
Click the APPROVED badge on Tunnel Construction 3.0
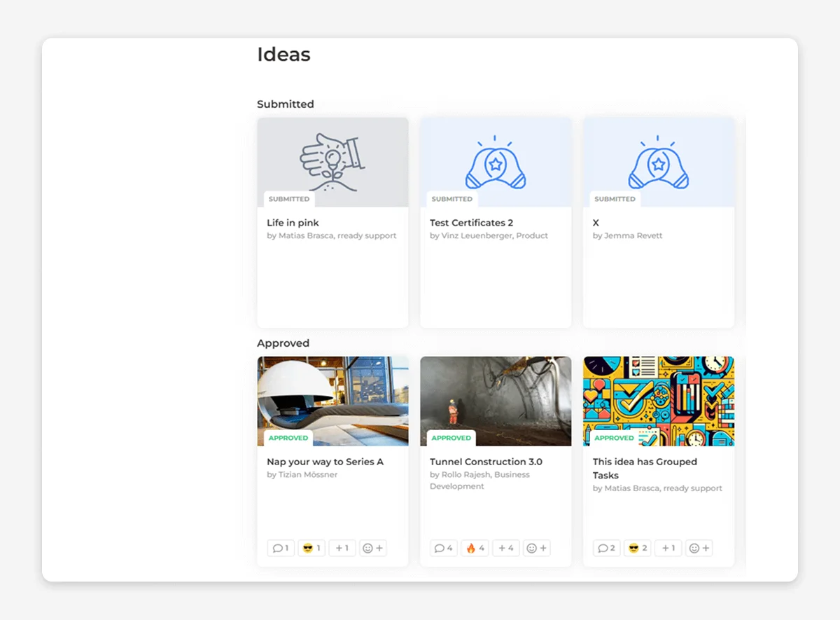click(x=451, y=437)
